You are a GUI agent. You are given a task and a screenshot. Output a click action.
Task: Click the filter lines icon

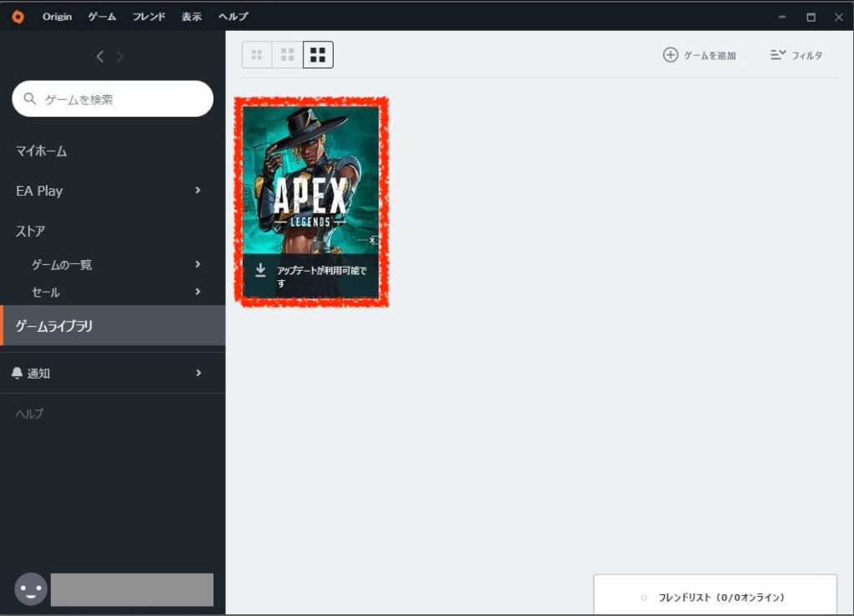(x=778, y=54)
